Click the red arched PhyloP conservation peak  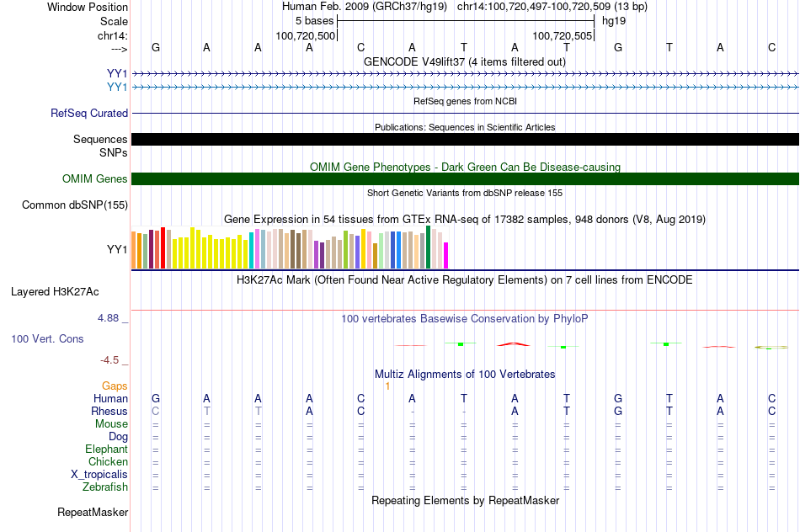pos(514,344)
